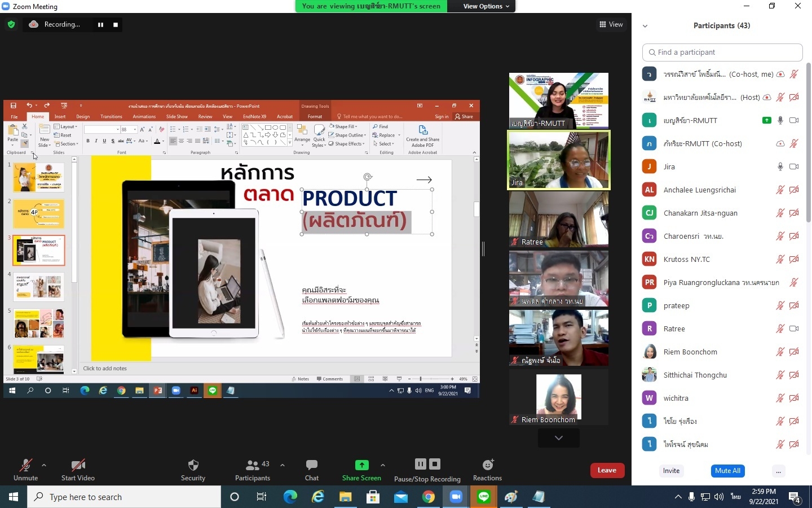Image resolution: width=812 pixels, height=508 pixels.
Task: Pause recording in the top-left recording indicator
Action: (x=100, y=25)
